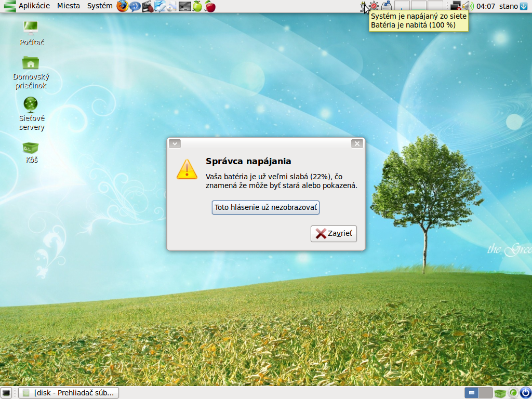
Task: Open Sieťové servery desktop icon
Action: pos(31,114)
